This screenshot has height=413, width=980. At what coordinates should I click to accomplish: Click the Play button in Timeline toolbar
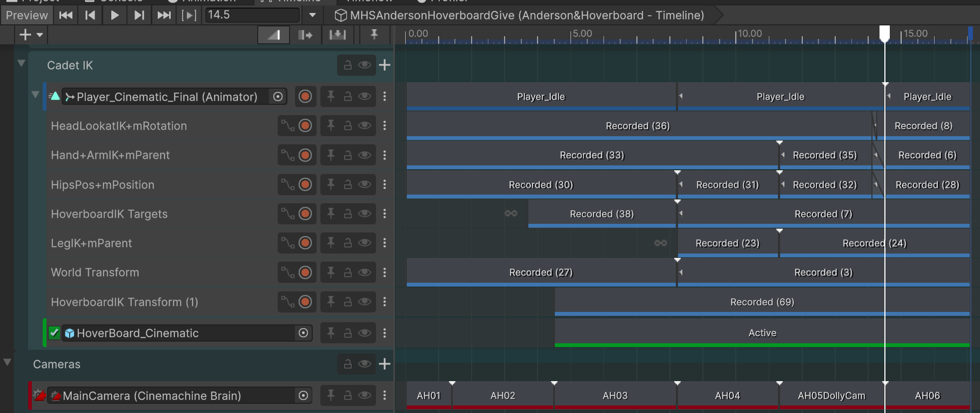(x=115, y=15)
